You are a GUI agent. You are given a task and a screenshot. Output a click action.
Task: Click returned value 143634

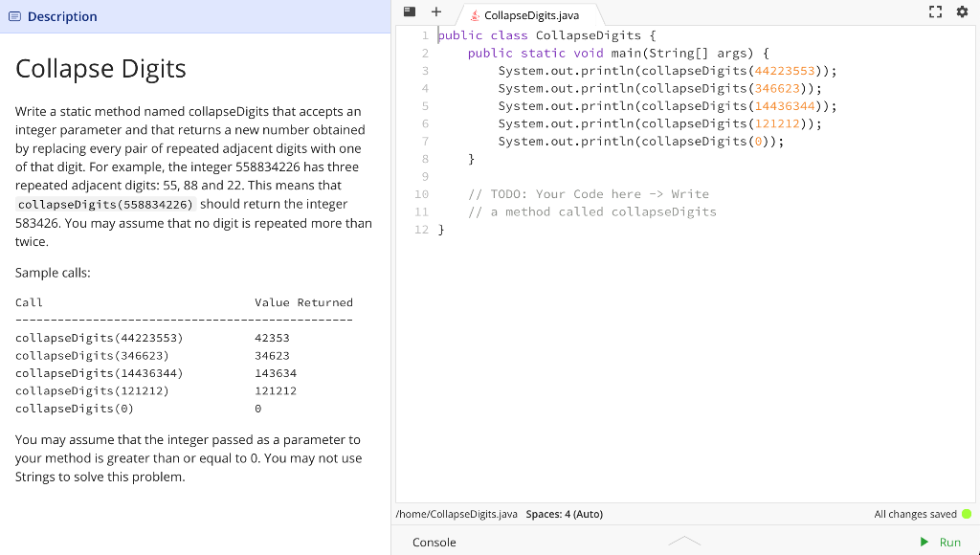[x=276, y=373]
